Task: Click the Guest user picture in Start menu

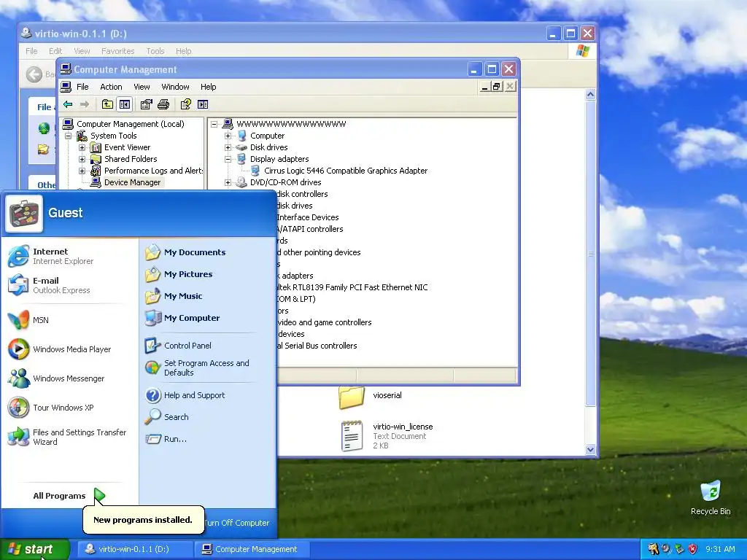Action: [x=24, y=214]
